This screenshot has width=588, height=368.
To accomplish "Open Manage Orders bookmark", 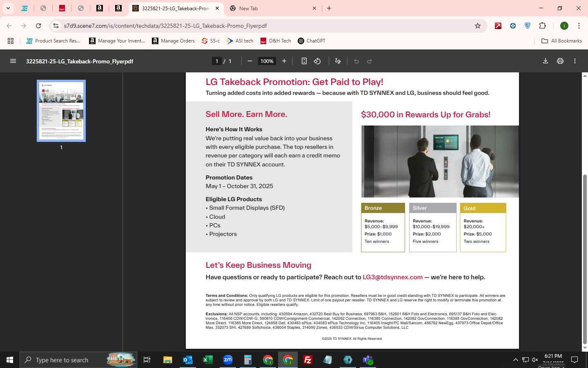I will pyautogui.click(x=173, y=41).
